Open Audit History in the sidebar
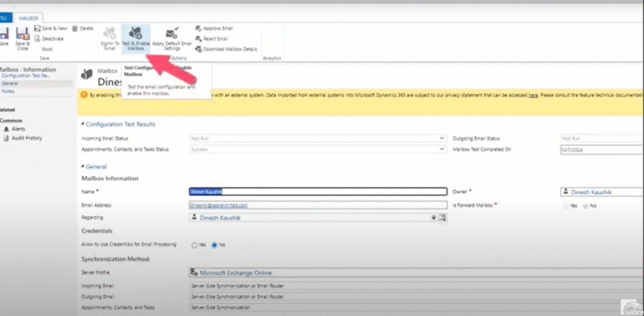The image size is (644, 316). point(26,138)
